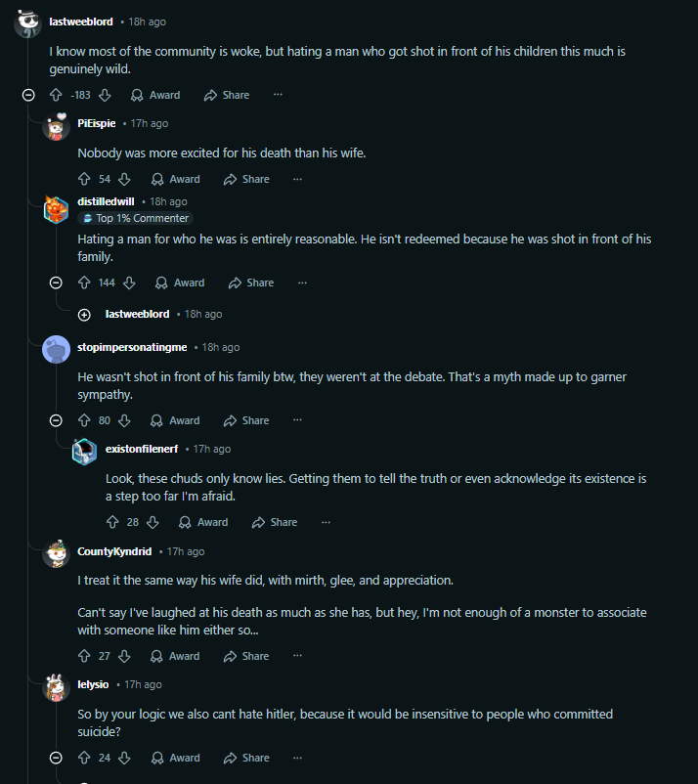Open more options menu on distilledwill's comment
Screen dimensions: 698x784
302,283
